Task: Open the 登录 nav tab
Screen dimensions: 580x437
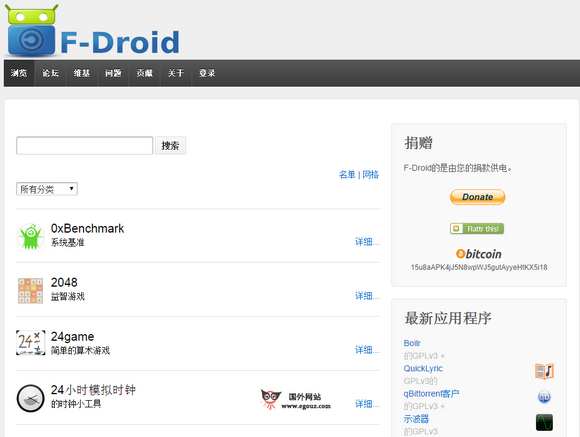Action: pos(207,73)
